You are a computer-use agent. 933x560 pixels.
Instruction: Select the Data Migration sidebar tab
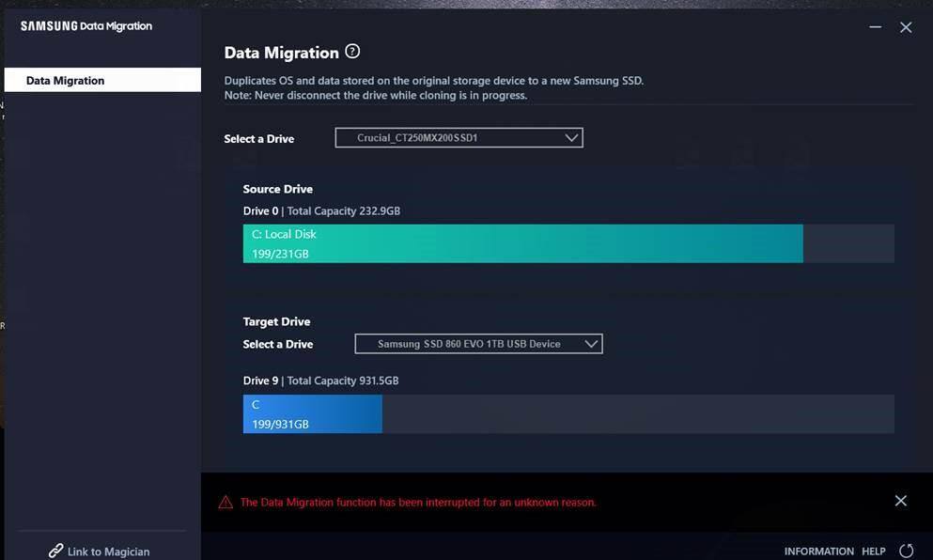101,81
